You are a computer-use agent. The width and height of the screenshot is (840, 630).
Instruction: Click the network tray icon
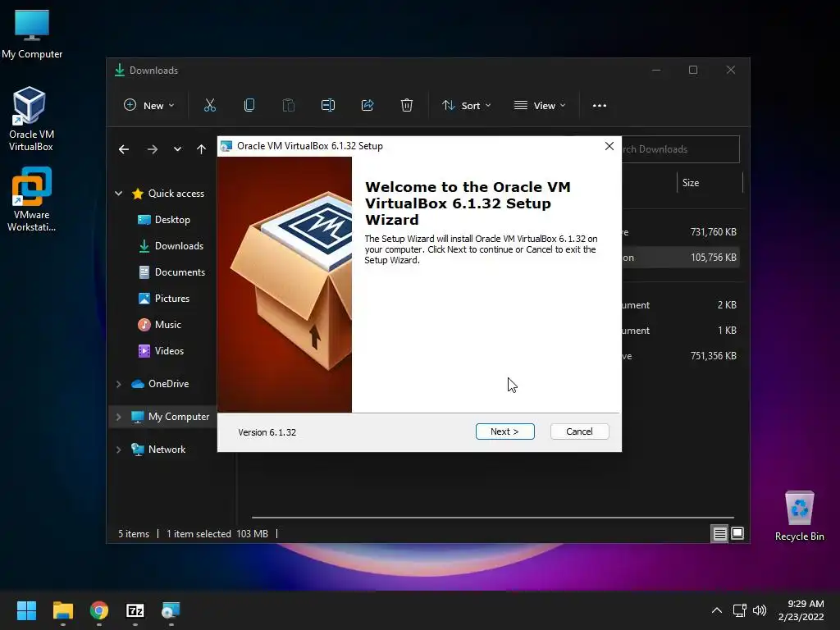pyautogui.click(x=740, y=610)
